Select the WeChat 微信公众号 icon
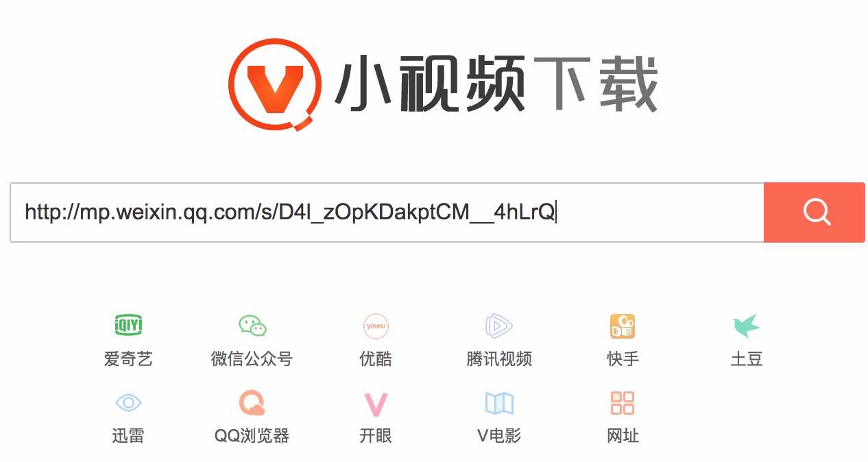 [252, 326]
